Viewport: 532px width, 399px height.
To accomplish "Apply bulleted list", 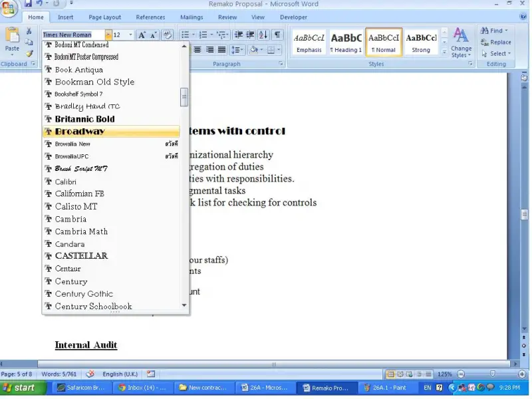I will [186, 35].
